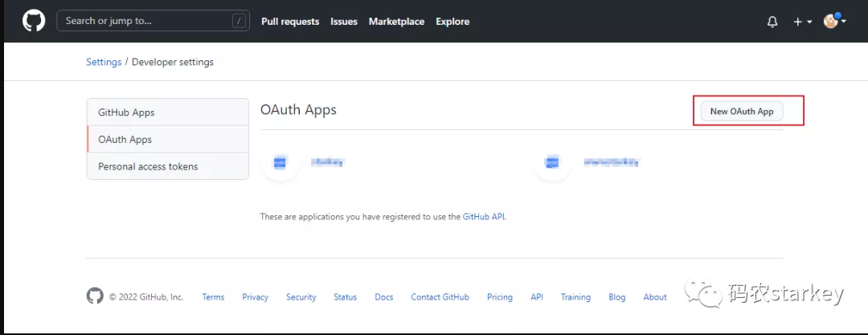Follow the GitHub API link

click(x=484, y=217)
